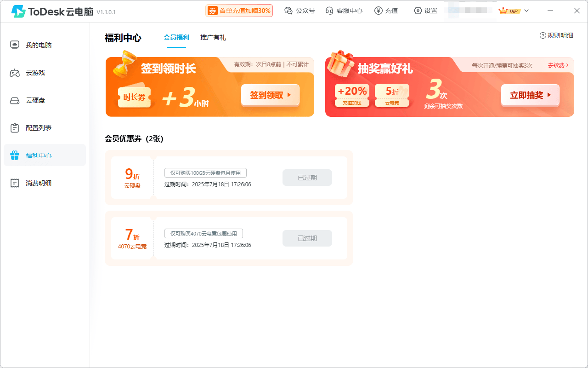Open 客服中心 support
The width and height of the screenshot is (588, 368).
click(x=344, y=10)
